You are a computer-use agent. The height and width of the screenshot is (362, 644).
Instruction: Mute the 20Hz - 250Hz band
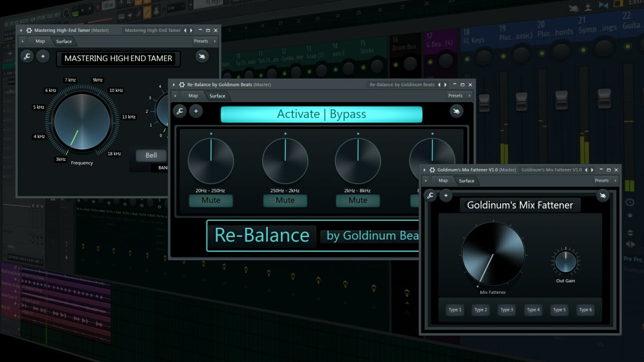pyautogui.click(x=211, y=200)
